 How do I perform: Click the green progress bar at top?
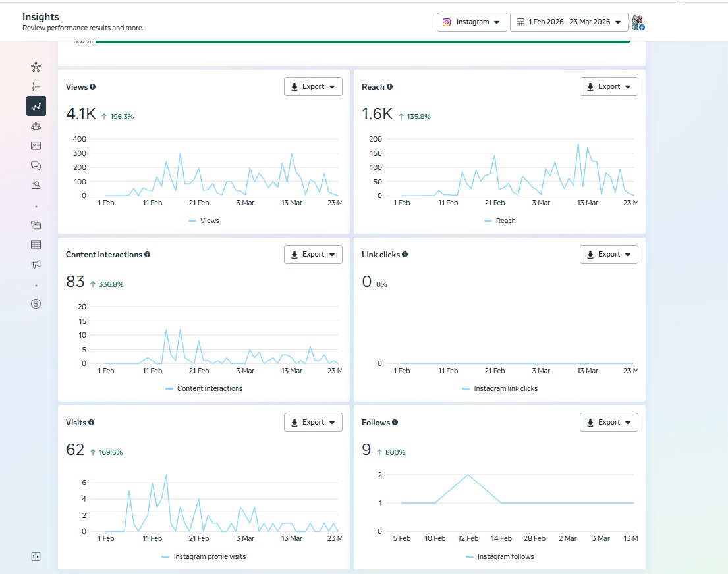tap(362, 42)
